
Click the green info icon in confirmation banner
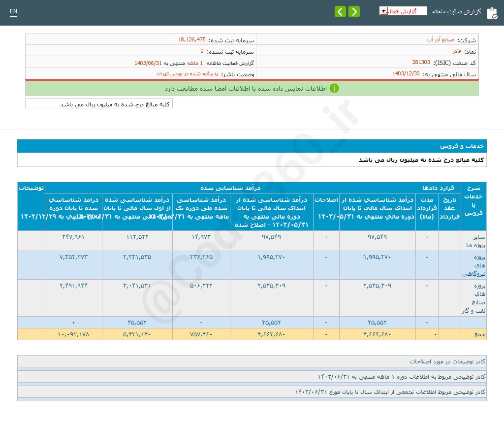point(334,89)
